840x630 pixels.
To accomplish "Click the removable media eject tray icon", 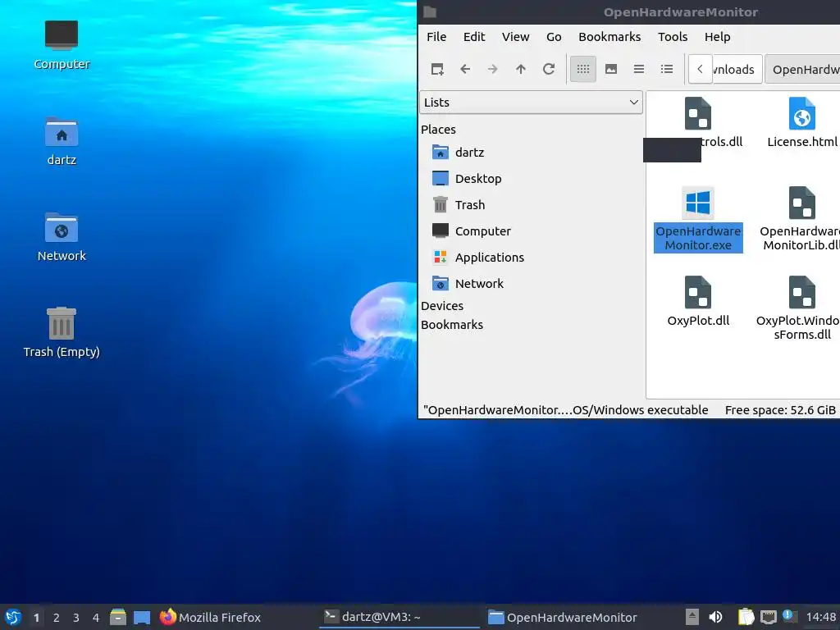I will point(692,617).
